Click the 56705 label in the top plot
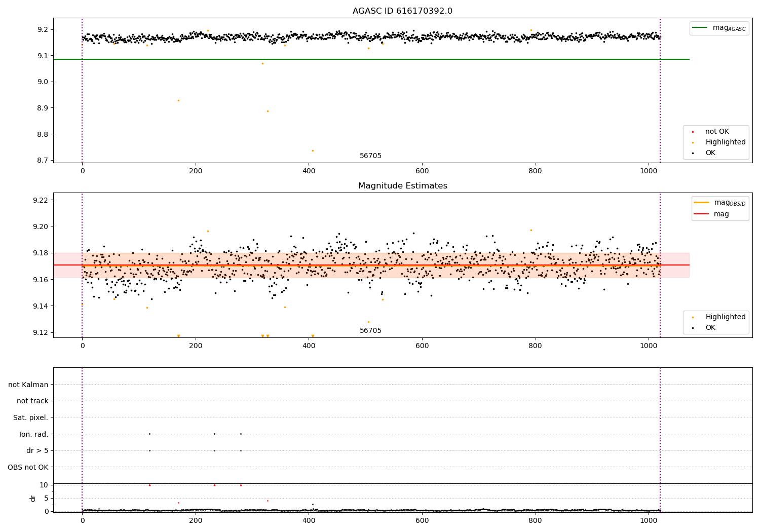This screenshot has width=760, height=532. click(370, 156)
